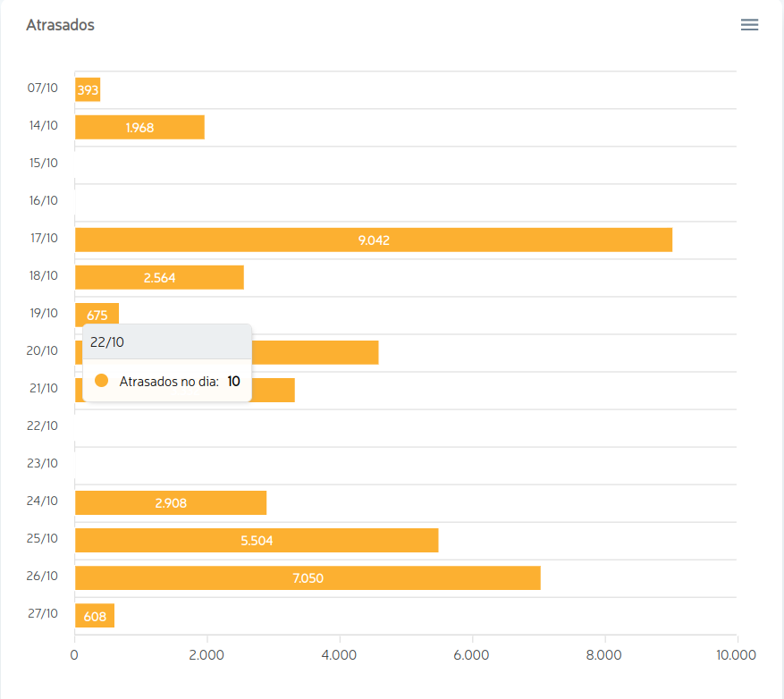Click the 7.050 bar for 26/10
Viewport: 784px width, 699px height.
point(308,577)
